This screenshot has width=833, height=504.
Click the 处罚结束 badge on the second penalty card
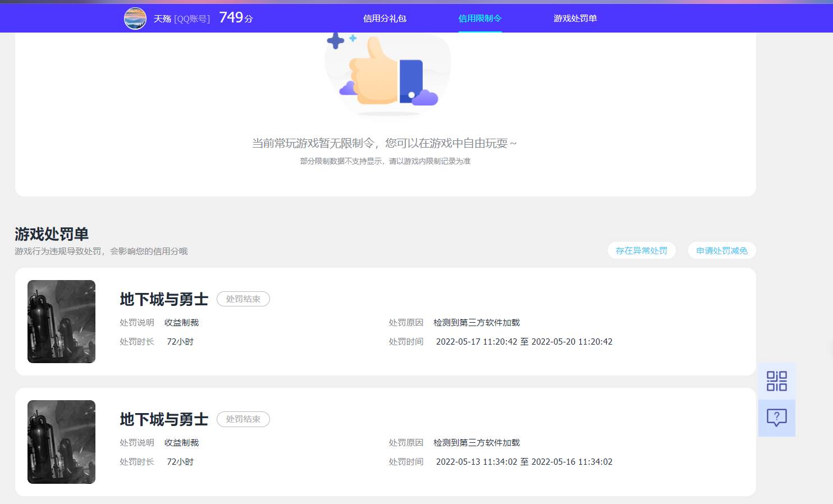click(243, 419)
